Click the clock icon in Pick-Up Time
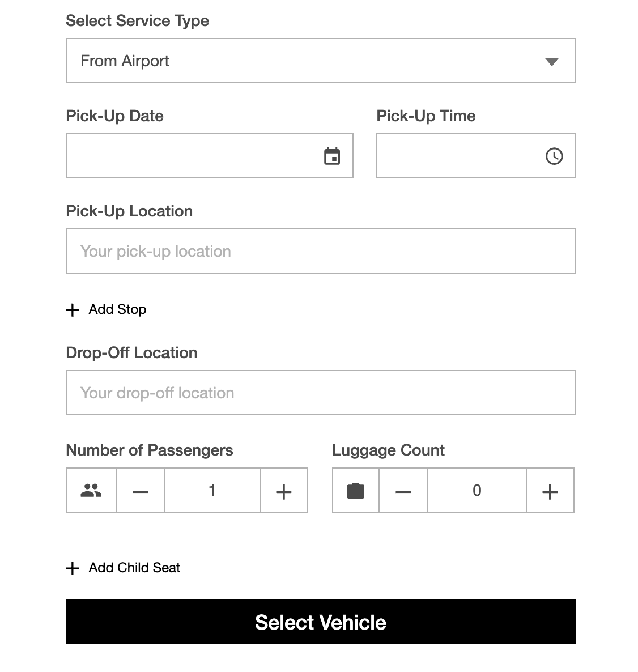 [x=554, y=156]
